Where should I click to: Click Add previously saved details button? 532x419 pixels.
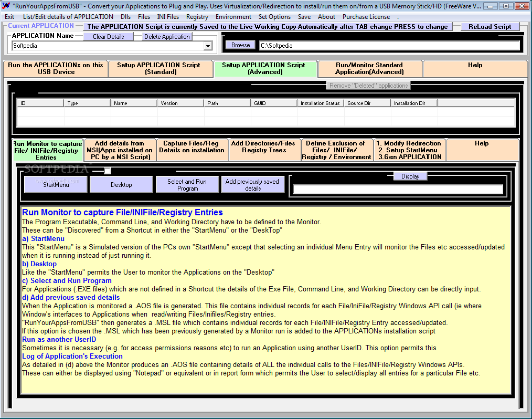253,184
